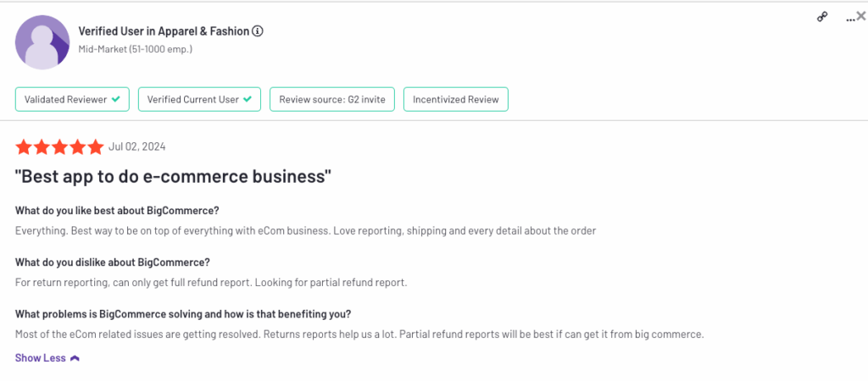
Task: Click the info icon beside Apparel & Fashion
Action: pyautogui.click(x=258, y=31)
